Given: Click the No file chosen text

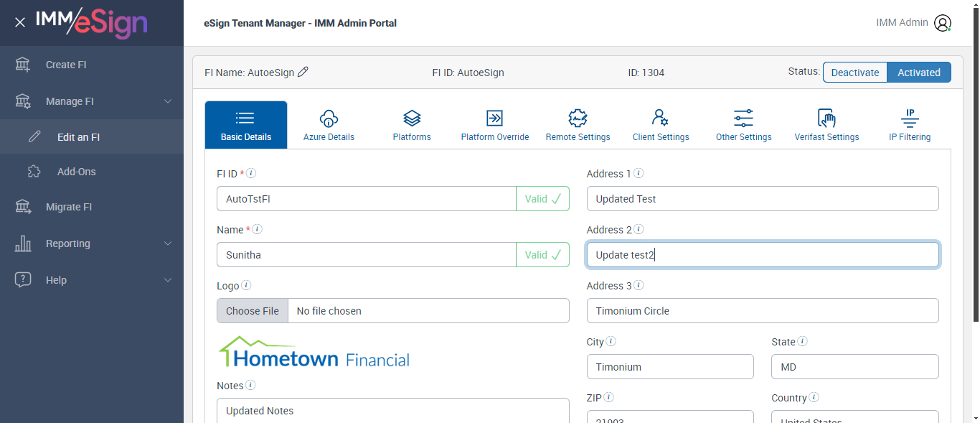Looking at the screenshot, I should [x=329, y=311].
